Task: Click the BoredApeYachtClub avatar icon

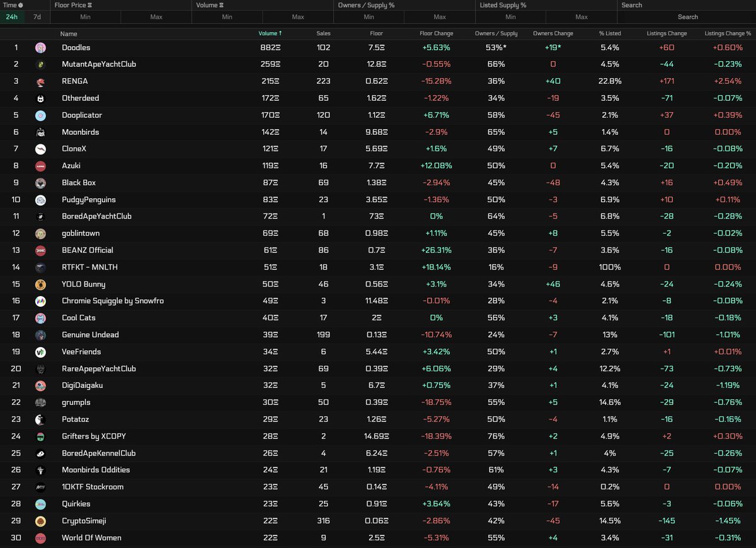Action: pos(40,217)
